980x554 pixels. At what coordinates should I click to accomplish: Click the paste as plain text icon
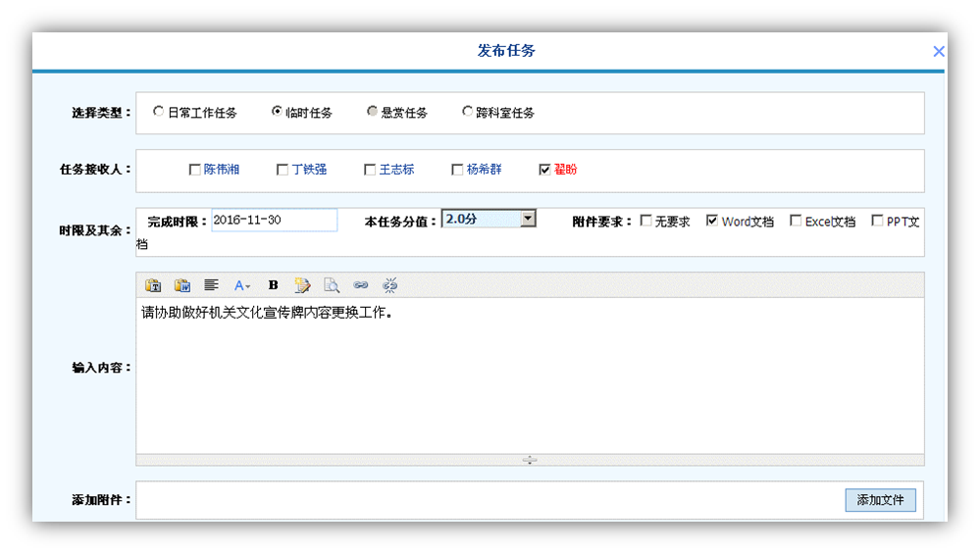coord(153,285)
